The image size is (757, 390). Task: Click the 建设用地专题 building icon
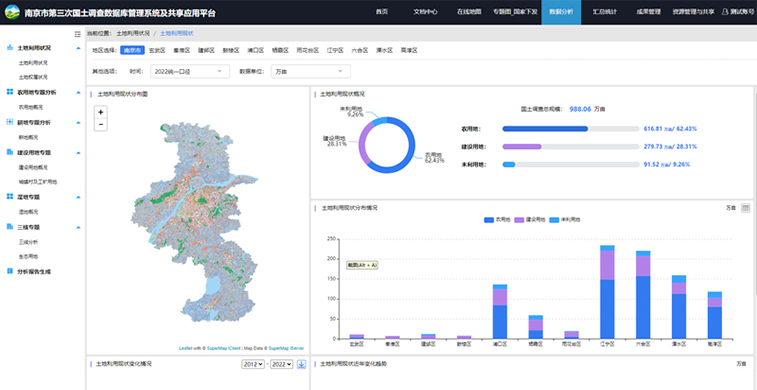(10, 152)
